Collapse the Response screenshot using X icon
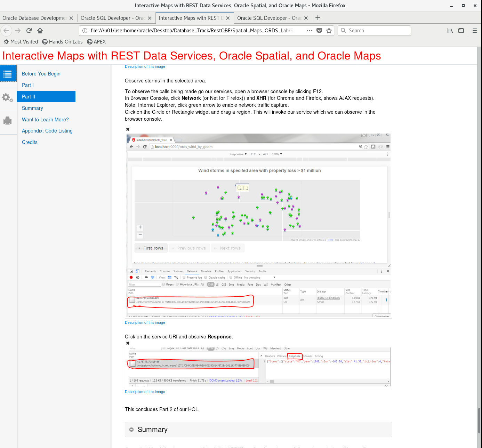This screenshot has width=482, height=448. pyautogui.click(x=128, y=343)
